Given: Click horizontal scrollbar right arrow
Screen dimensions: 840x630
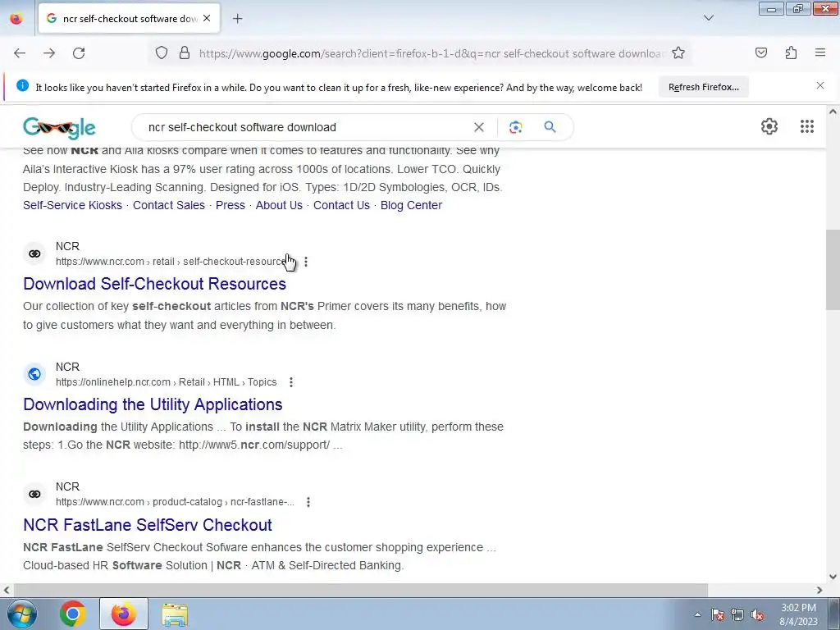Looking at the screenshot, I should tap(819, 590).
